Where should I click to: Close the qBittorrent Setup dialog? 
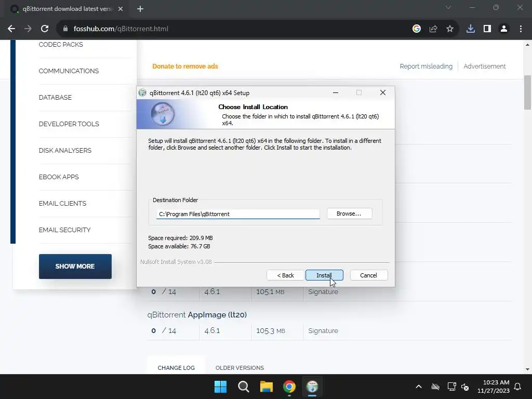(x=383, y=92)
